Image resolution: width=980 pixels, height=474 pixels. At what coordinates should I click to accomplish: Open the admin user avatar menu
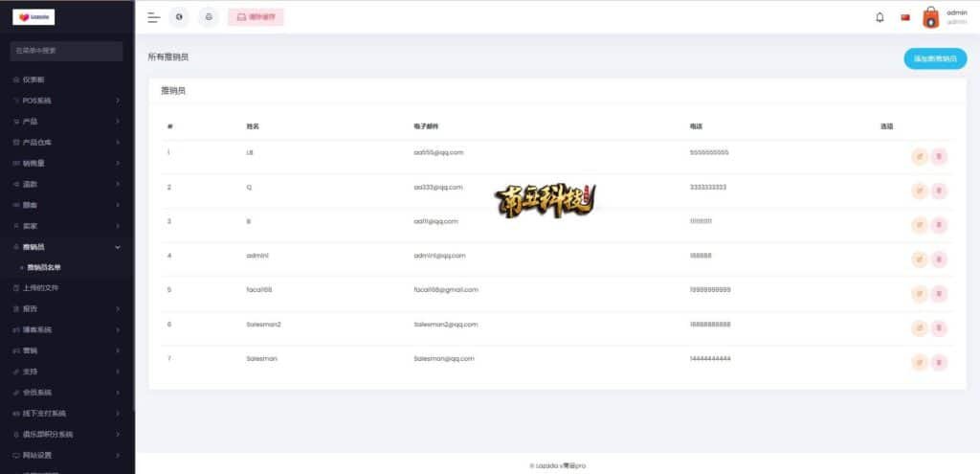(x=930, y=17)
